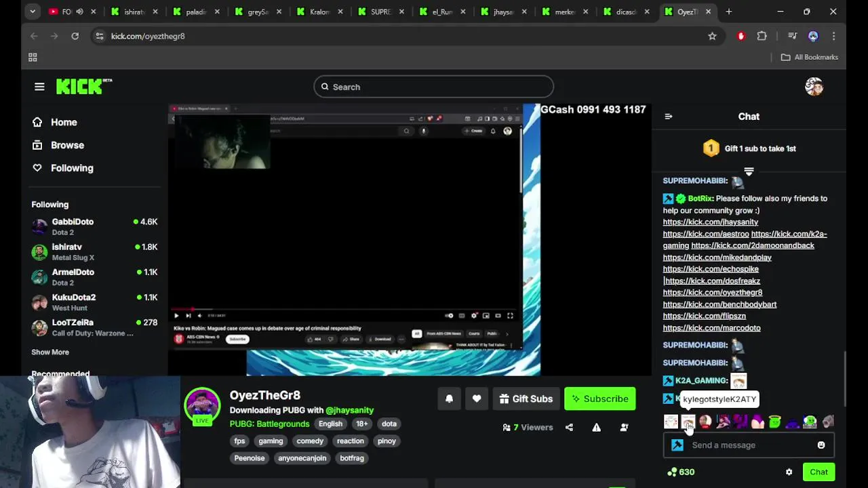Open chat settings gear icon

pyautogui.click(x=789, y=472)
